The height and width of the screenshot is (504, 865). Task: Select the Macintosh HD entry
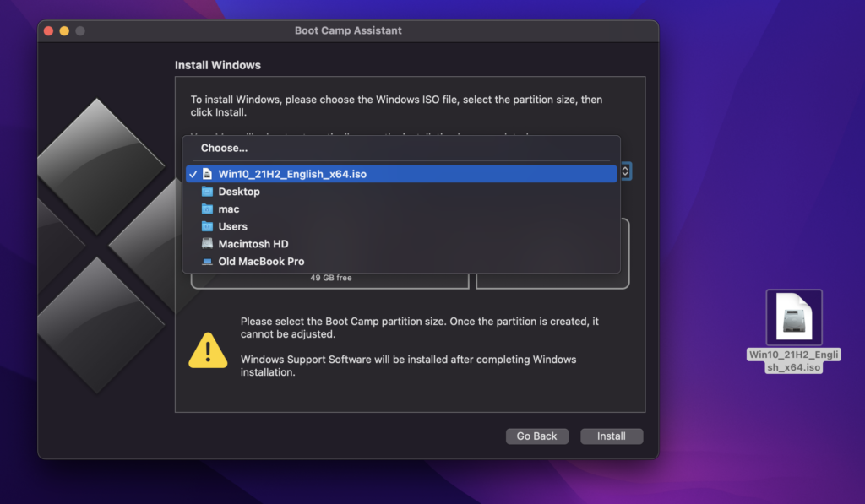(401, 244)
